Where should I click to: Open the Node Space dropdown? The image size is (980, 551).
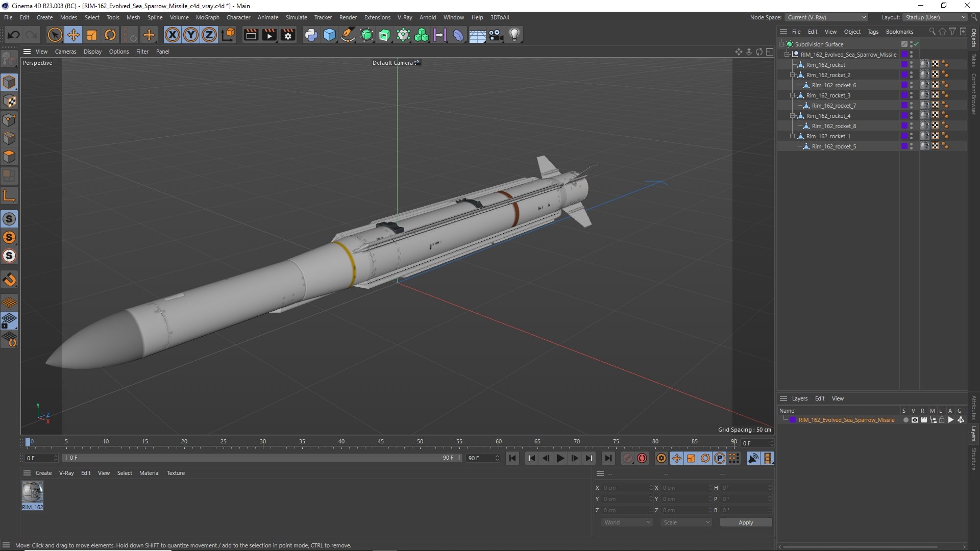point(826,17)
